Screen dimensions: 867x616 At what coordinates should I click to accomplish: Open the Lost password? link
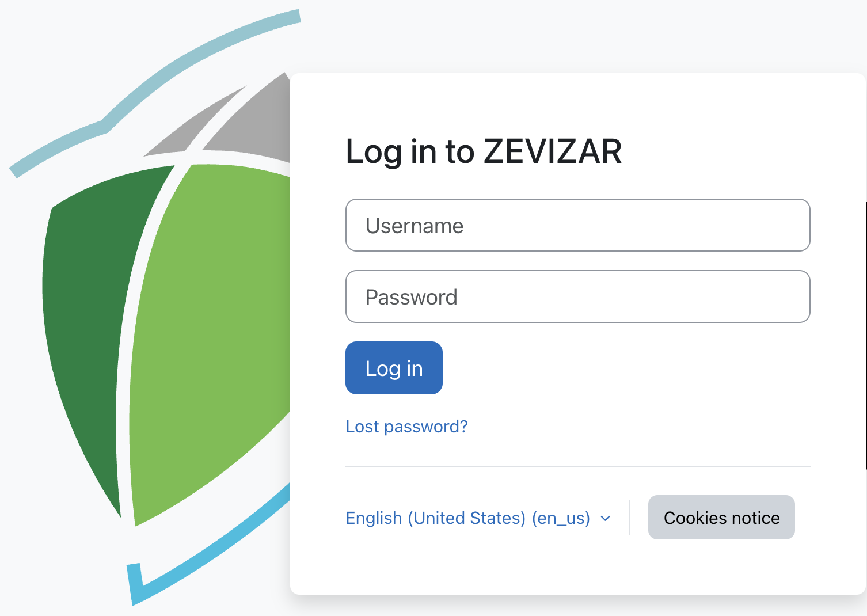[406, 427]
